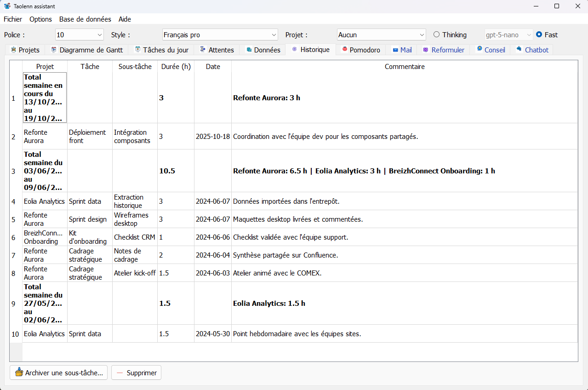The height and width of the screenshot is (390, 588).
Task: Open the Options menu
Action: (40, 19)
